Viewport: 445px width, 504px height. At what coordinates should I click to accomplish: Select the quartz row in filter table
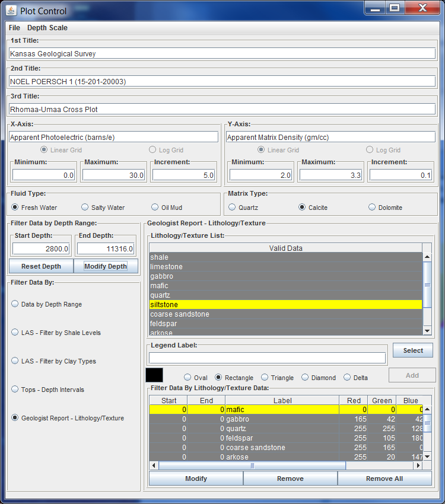[286, 429]
